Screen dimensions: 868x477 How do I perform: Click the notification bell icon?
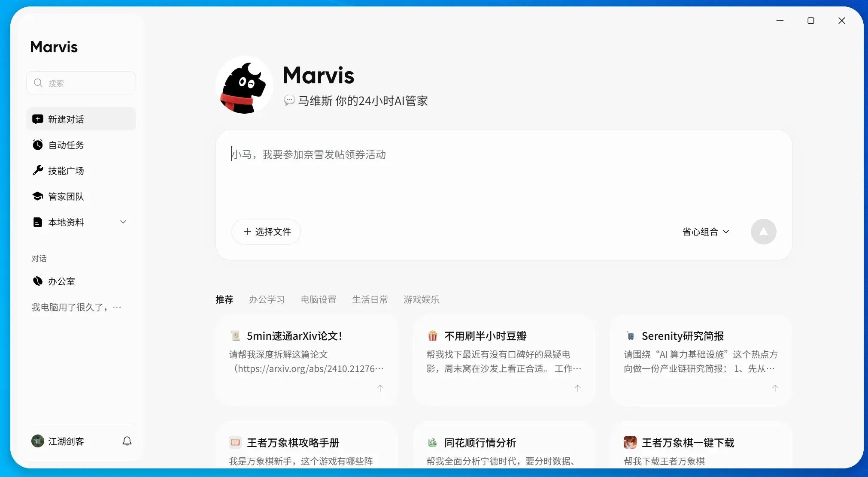(x=127, y=441)
